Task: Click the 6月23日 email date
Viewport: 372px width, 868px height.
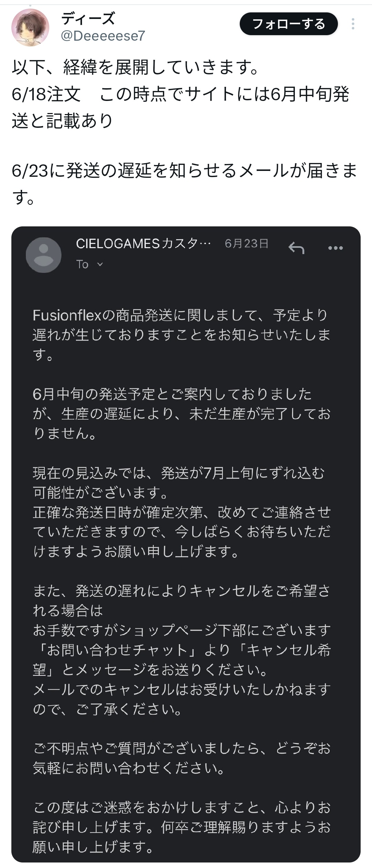Action: (x=246, y=244)
